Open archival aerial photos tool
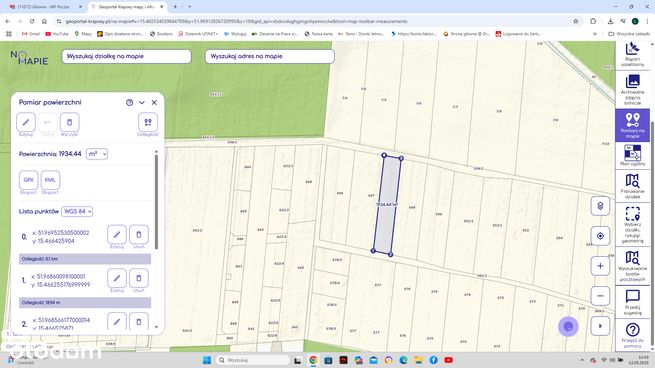 click(x=632, y=89)
